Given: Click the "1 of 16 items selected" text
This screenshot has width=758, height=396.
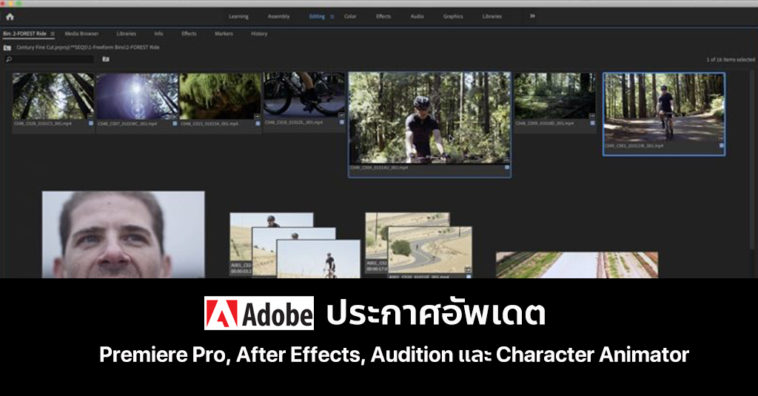Looking at the screenshot, I should 730,59.
